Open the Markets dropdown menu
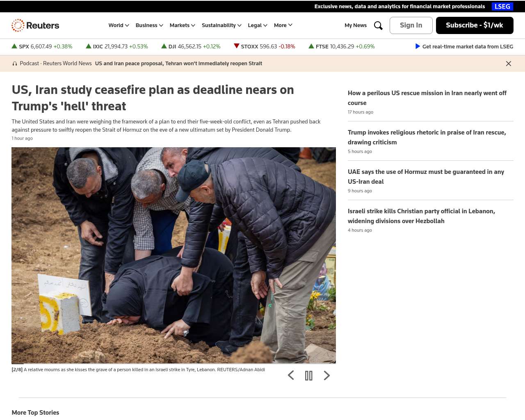 point(182,25)
